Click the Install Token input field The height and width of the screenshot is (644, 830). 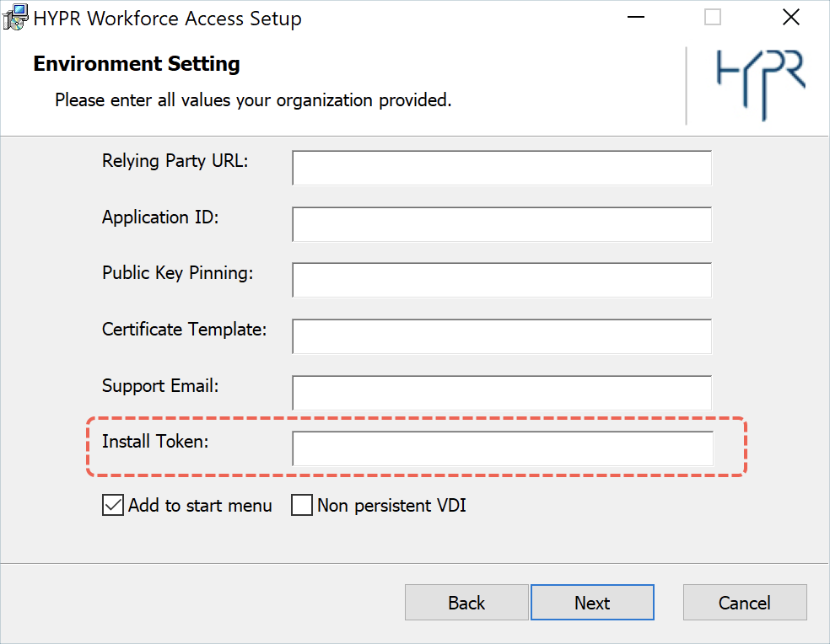[503, 448]
